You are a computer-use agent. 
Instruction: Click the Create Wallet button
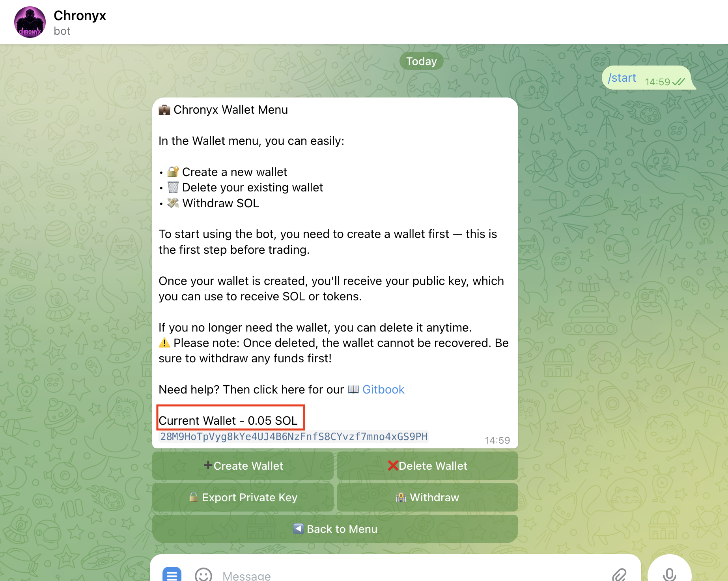243,466
